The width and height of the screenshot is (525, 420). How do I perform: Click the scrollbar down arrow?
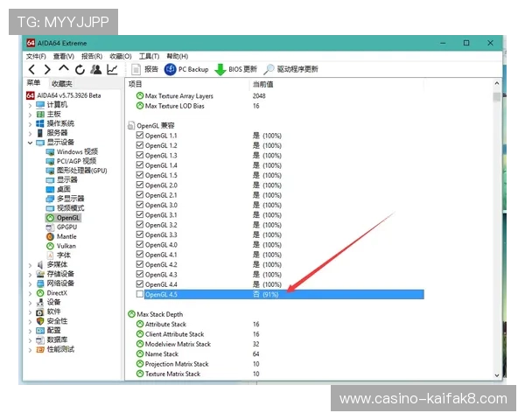[x=497, y=375]
